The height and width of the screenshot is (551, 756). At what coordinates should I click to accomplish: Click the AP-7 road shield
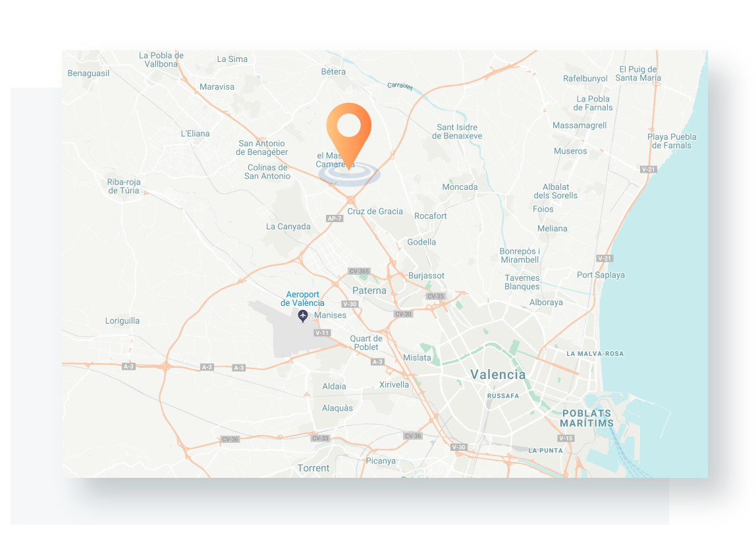[335, 219]
